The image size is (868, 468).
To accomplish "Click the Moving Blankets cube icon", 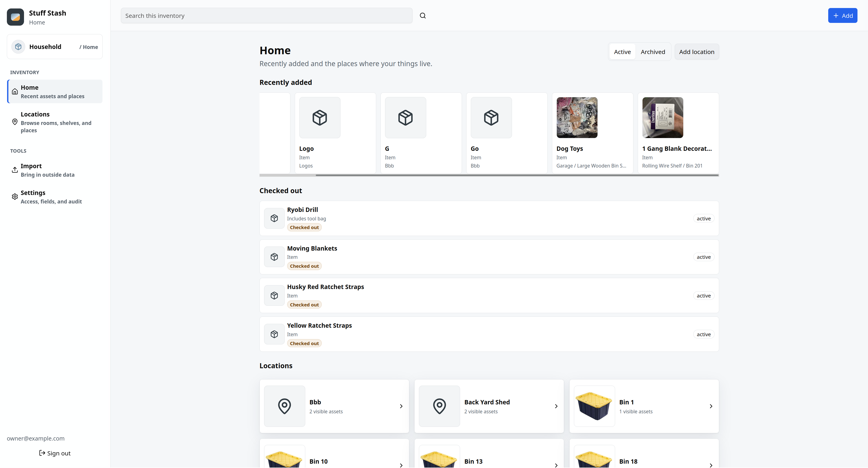I will click(274, 257).
